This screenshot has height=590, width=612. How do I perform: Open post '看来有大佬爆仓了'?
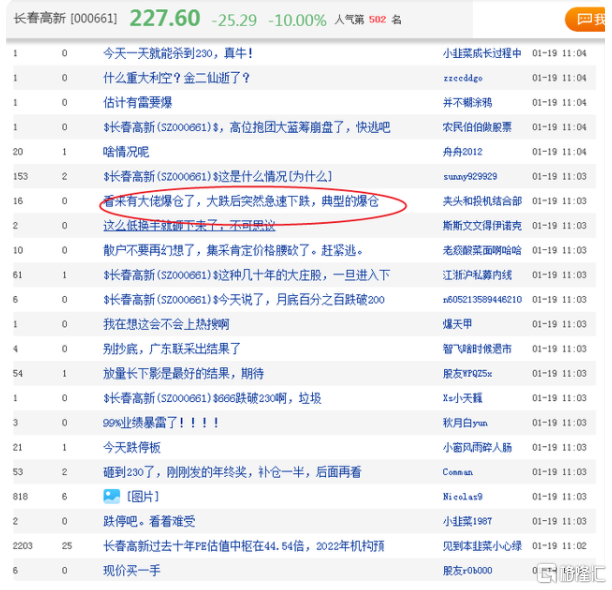click(x=241, y=201)
